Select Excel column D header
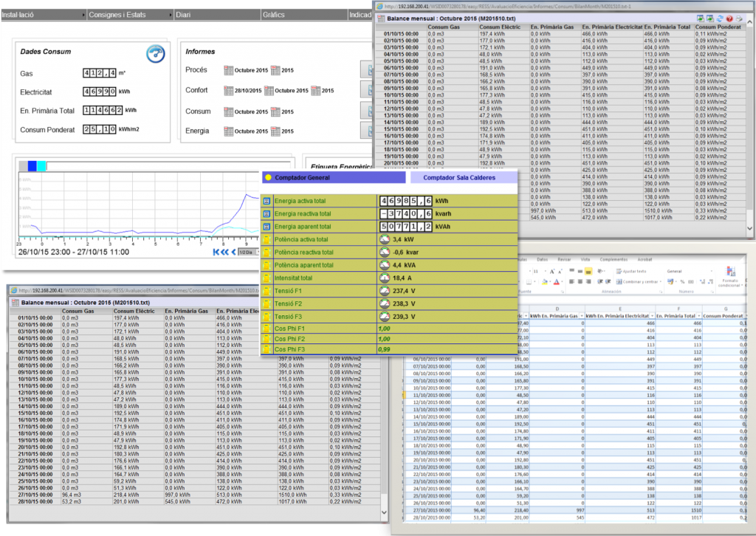Image resolution: width=756 pixels, height=536 pixels. pyautogui.click(x=557, y=309)
